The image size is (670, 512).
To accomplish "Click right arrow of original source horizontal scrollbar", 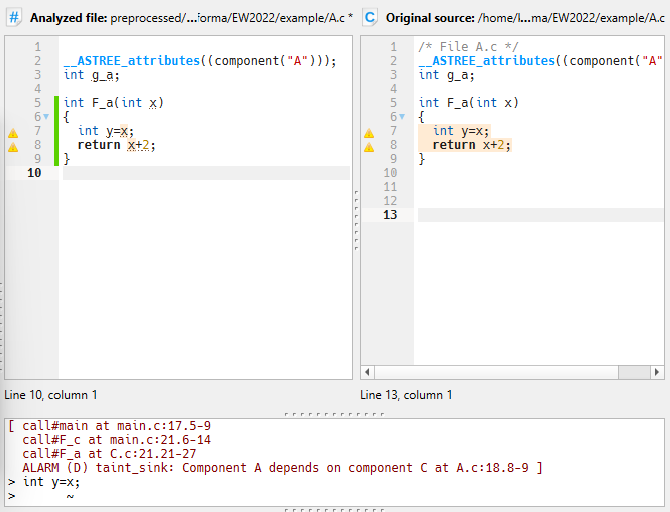I will point(657,372).
